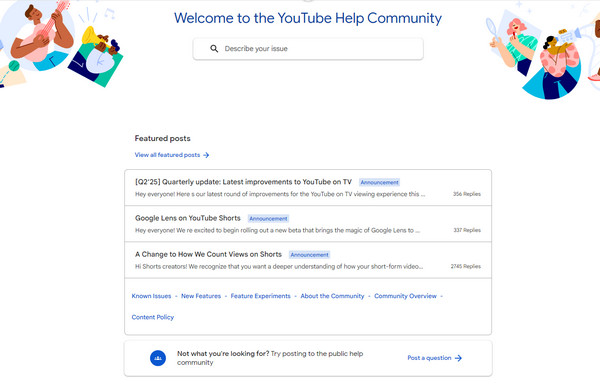Open Google Lens on YouTube Shorts post
Viewport: 600px width, 388px height.
188,218
